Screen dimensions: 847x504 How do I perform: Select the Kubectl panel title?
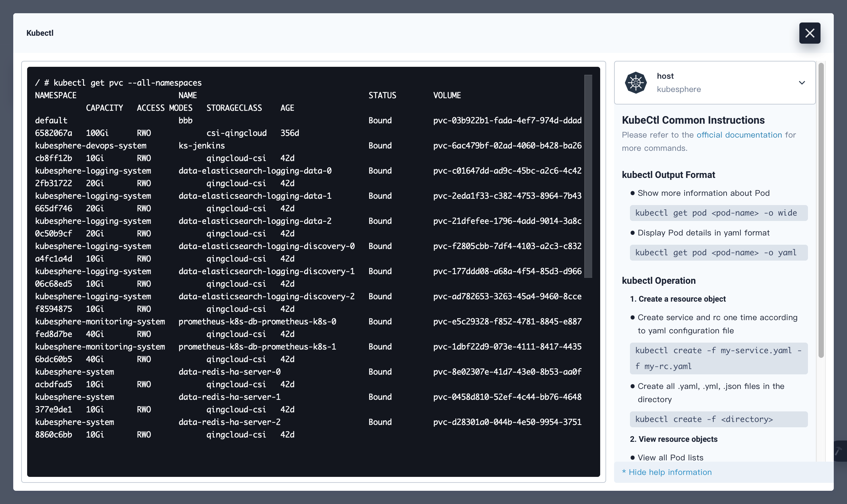click(39, 33)
